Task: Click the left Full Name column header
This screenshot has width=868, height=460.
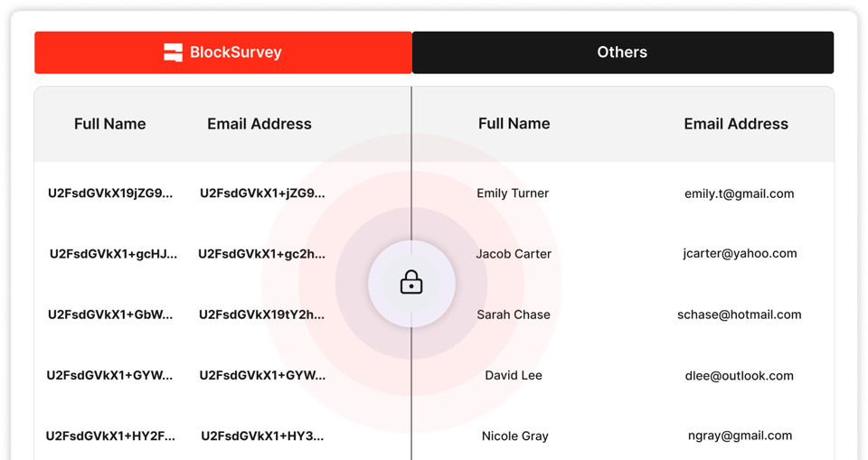Action: tap(109, 124)
